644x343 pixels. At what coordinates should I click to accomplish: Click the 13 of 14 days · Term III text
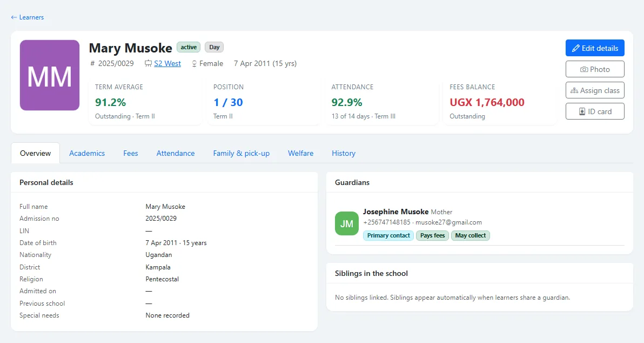coord(364,116)
